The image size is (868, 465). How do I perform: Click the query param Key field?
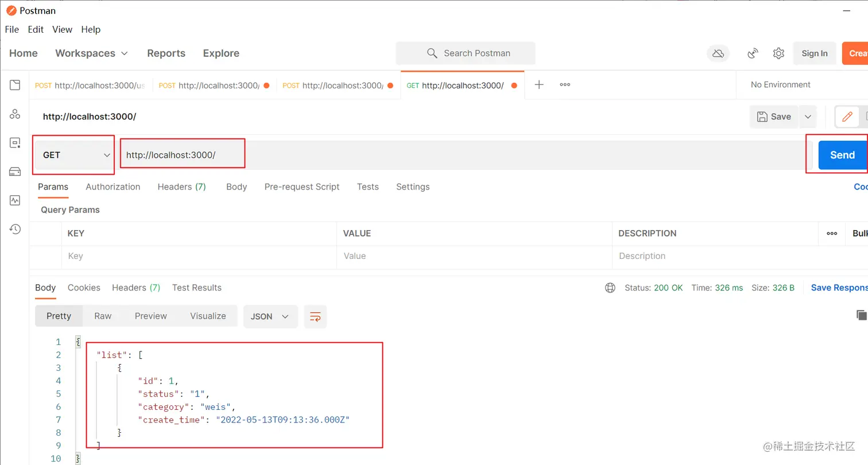(199, 256)
